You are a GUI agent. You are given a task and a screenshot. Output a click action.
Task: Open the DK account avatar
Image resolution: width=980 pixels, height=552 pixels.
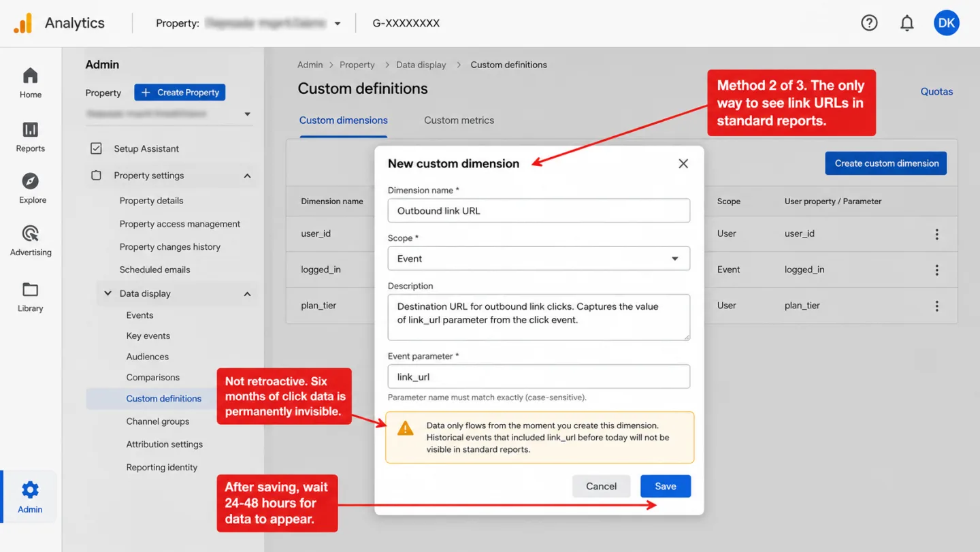point(946,23)
